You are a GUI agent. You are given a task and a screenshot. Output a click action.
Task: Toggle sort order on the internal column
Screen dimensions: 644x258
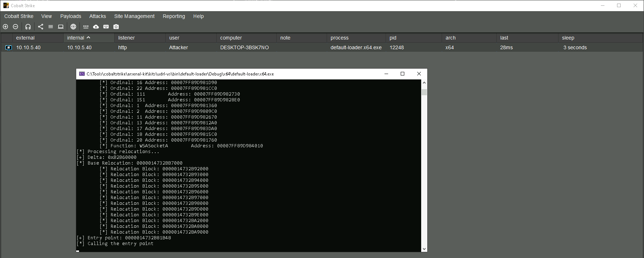tap(79, 38)
